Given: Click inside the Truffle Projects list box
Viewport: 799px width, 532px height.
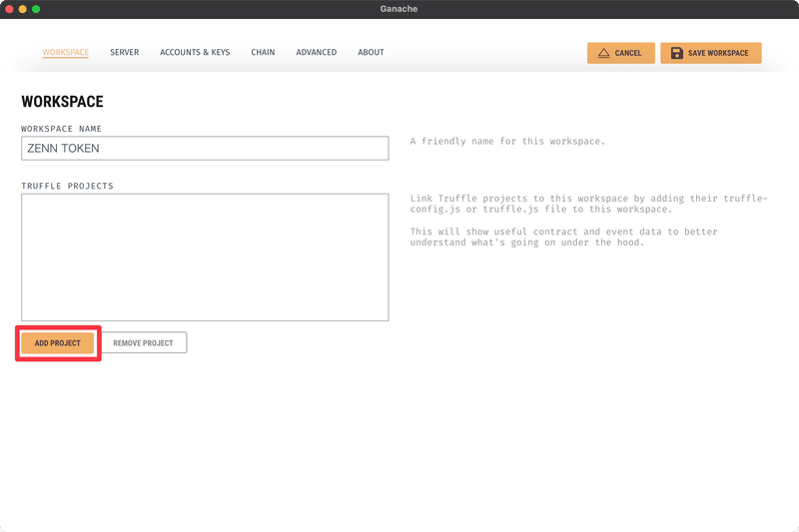Looking at the screenshot, I should pos(205,258).
